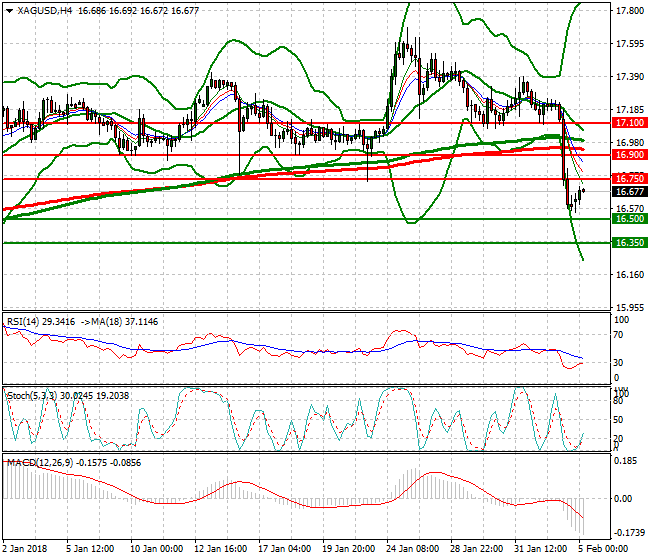Click the XAGUSD,H4 chart title dropdown arrow
This screenshot has width=650, height=560.
coord(10,11)
